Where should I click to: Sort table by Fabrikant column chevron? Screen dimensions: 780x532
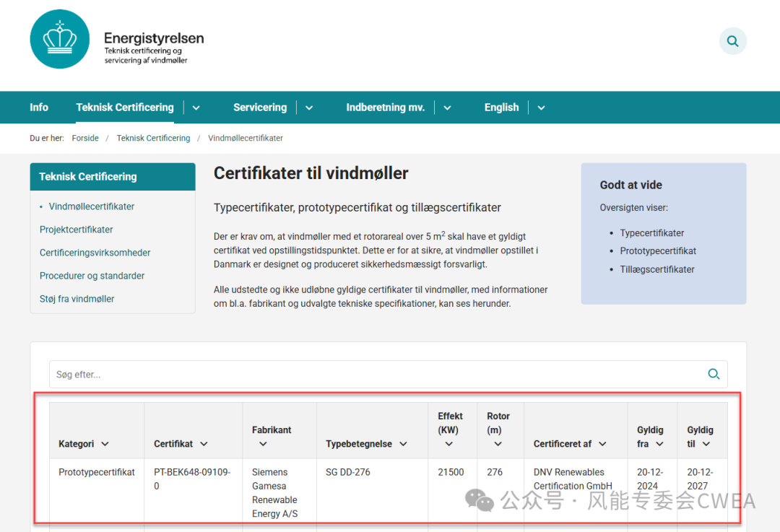coord(263,444)
